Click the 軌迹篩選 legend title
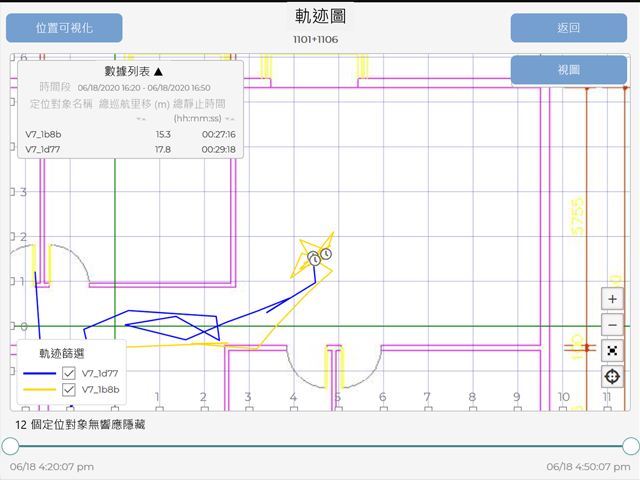Viewport: 640px width, 480px height. (62, 353)
